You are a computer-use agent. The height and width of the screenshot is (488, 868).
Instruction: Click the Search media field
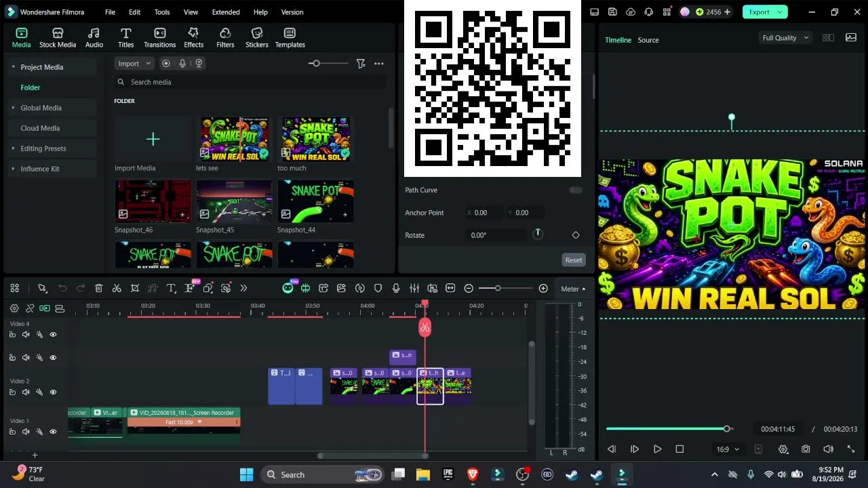pos(250,82)
